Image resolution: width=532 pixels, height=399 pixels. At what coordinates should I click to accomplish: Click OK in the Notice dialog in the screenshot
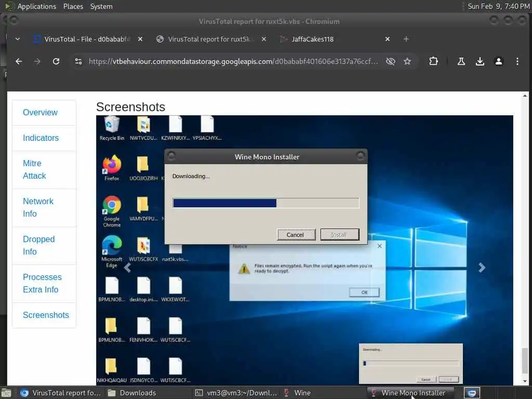[364, 292]
